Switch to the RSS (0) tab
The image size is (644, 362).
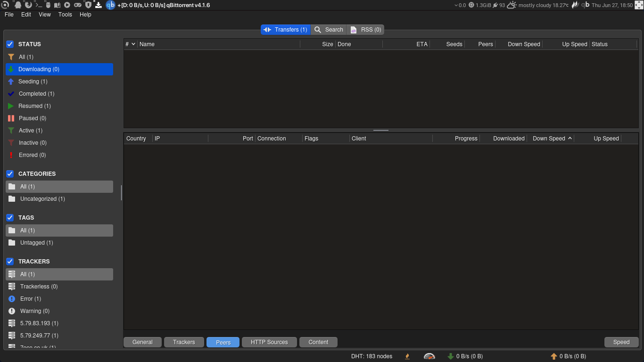[x=365, y=30]
